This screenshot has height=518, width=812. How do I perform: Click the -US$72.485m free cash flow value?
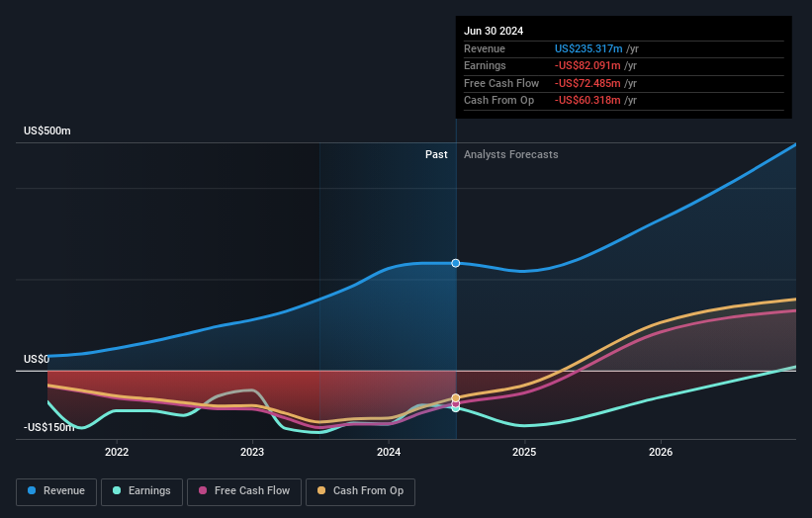pyautogui.click(x=587, y=83)
